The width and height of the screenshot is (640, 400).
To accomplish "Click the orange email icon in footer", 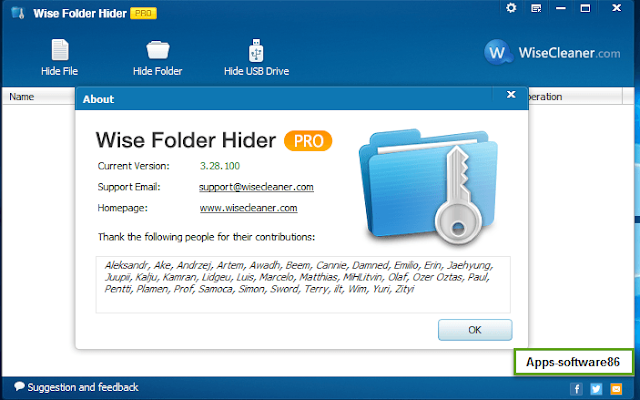I will point(616,389).
